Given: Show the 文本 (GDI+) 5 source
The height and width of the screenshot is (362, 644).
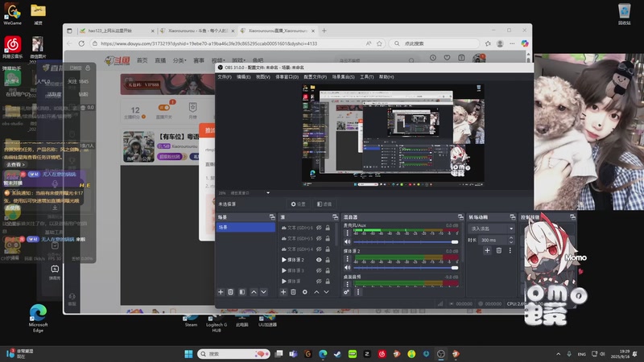Looking at the screenshot, I should coord(319,238).
